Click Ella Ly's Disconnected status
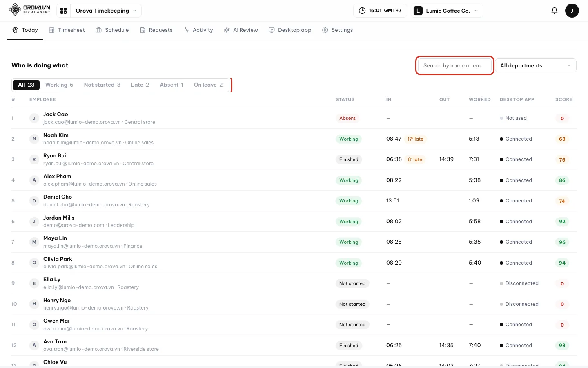 519,283
